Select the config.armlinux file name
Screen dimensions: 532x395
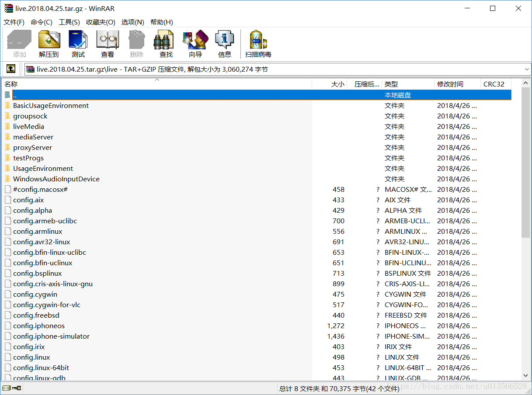click(x=38, y=231)
